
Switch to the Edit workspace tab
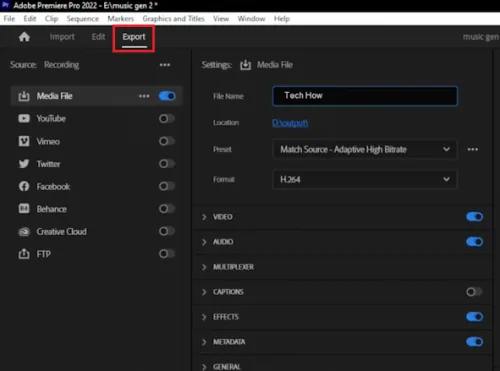coord(98,37)
